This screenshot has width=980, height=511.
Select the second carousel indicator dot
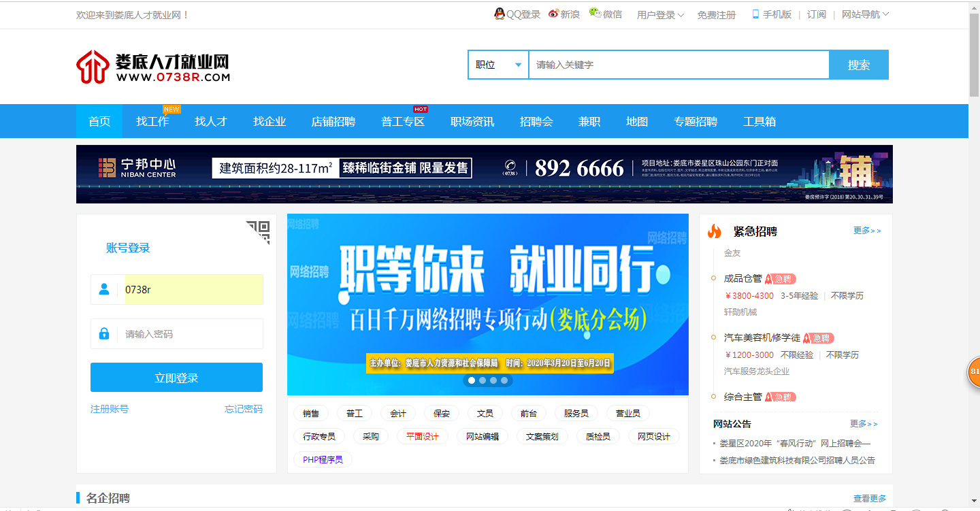(x=483, y=380)
